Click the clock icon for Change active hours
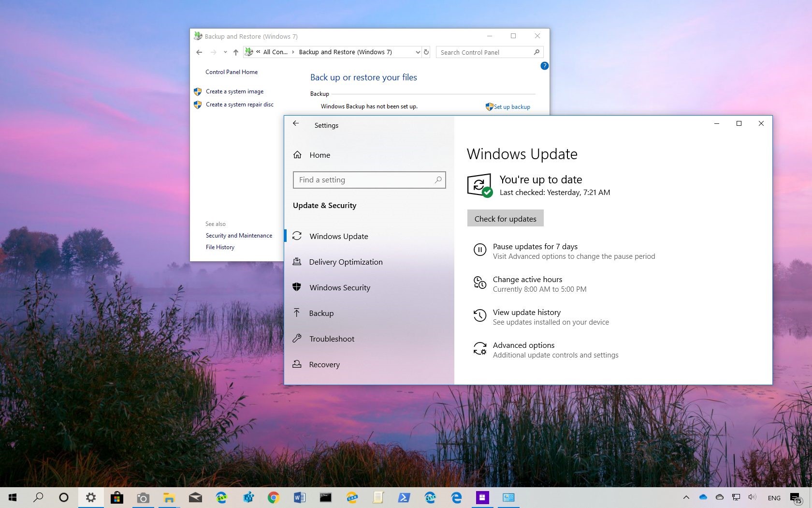The height and width of the screenshot is (508, 812). [479, 283]
